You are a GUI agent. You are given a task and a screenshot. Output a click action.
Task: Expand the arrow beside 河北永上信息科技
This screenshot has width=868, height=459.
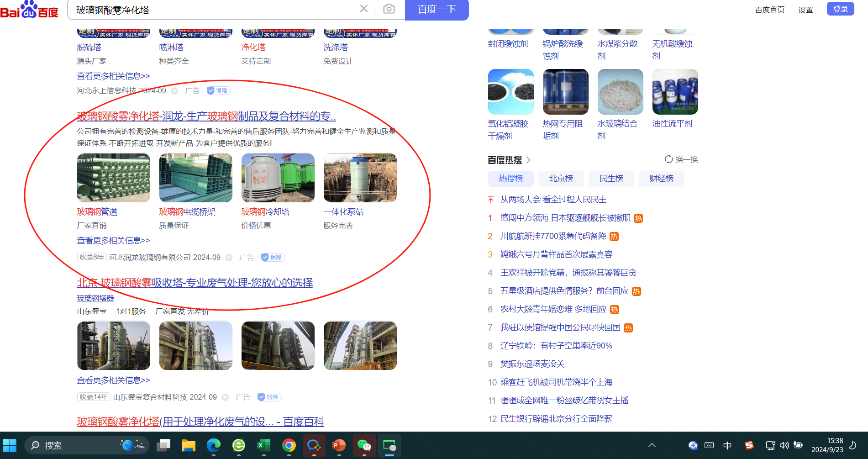(174, 91)
